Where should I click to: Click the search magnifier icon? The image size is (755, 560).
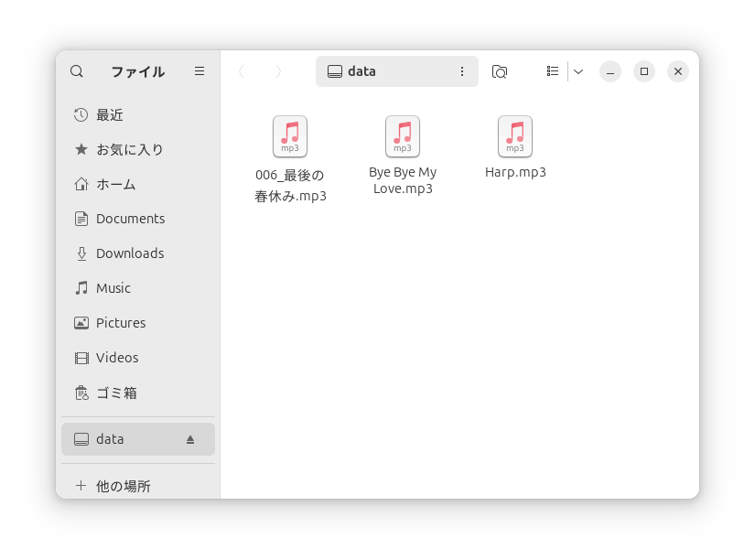click(x=77, y=71)
